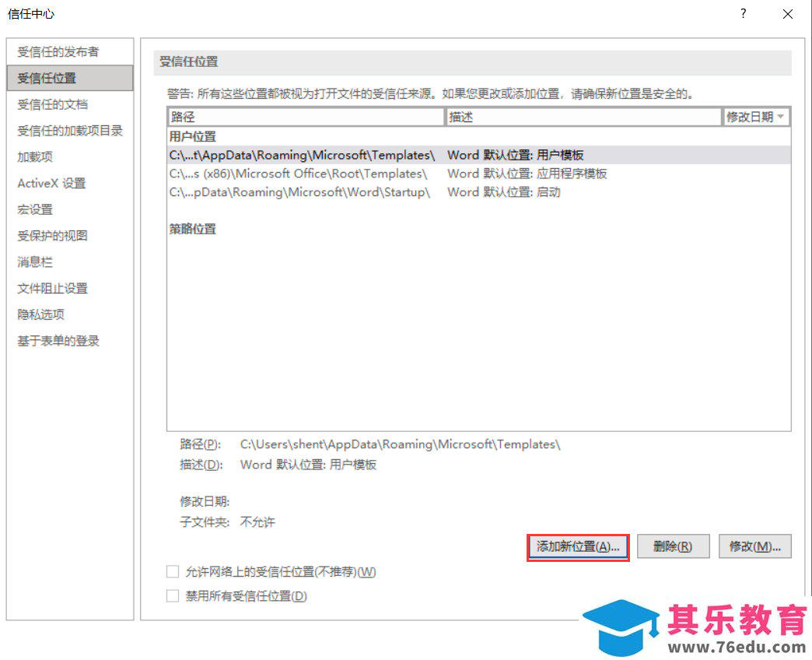Select the 受信任位置 sidebar item
This screenshot has height=660, width=812.
(70, 79)
